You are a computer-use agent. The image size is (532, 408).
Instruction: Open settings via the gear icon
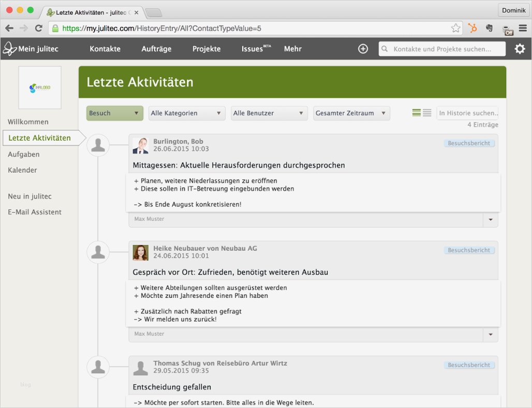coord(520,49)
